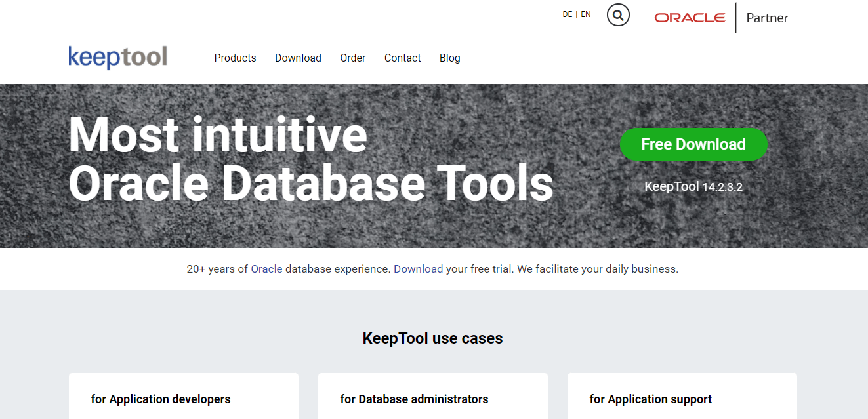Switch language to EN
Image resolution: width=868 pixels, height=419 pixels.
[586, 14]
